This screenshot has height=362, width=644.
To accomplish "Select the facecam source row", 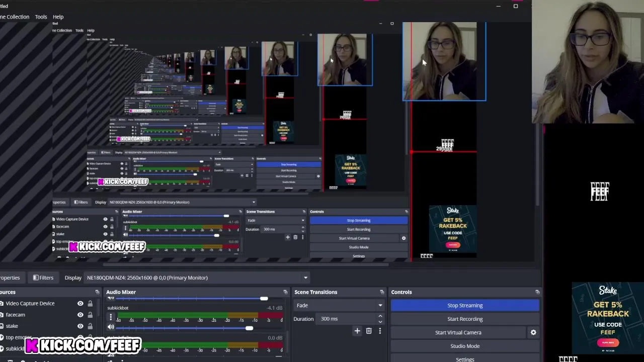I will tap(48, 315).
